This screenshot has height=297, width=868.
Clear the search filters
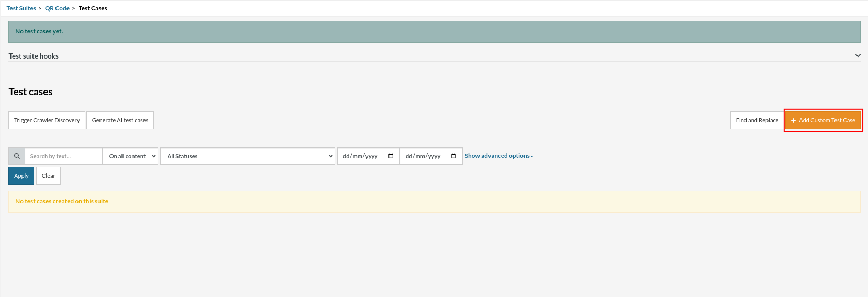click(48, 176)
